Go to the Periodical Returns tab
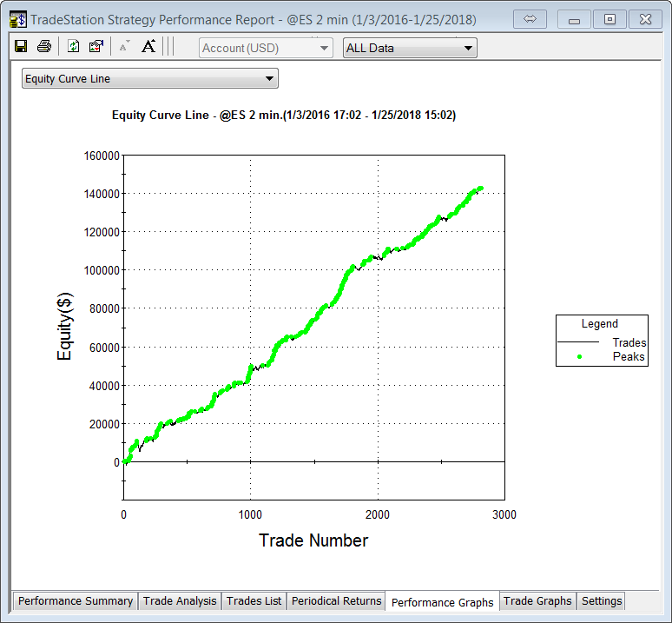Viewport: 672px width, 623px height. 336,601
